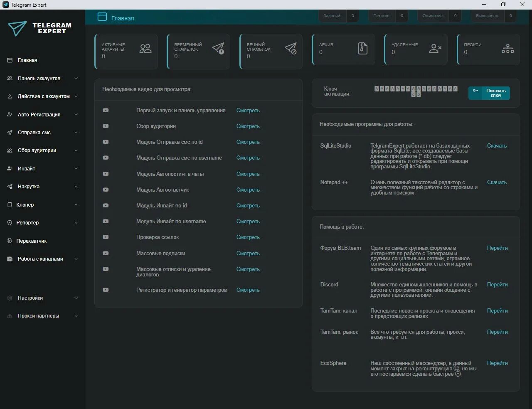Click video icon beside Регистратор и генератор параметров
Image resolution: width=532 pixels, height=409 pixels.
pyautogui.click(x=106, y=290)
